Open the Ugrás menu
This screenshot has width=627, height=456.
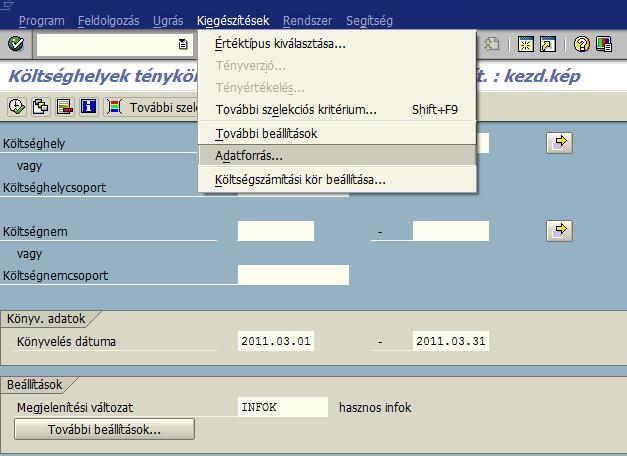coord(168,20)
